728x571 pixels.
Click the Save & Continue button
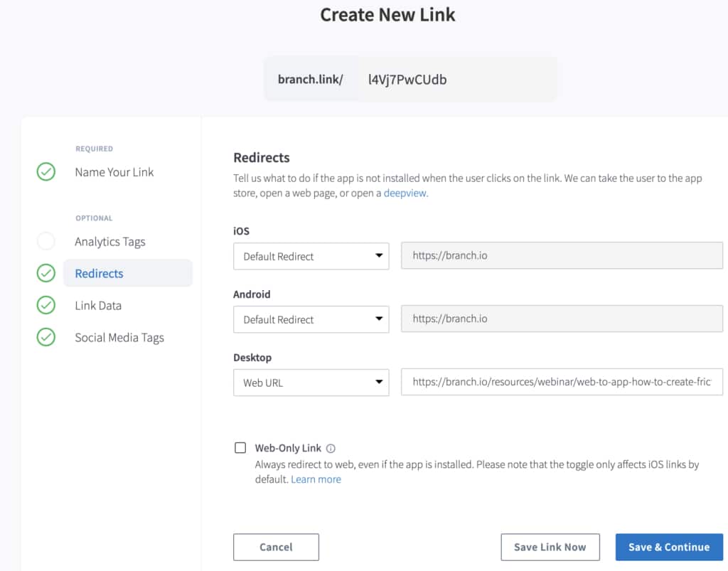pyautogui.click(x=668, y=547)
